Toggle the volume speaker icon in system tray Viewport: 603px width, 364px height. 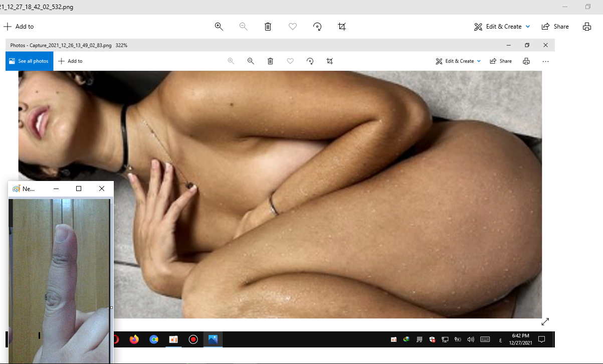pos(470,339)
